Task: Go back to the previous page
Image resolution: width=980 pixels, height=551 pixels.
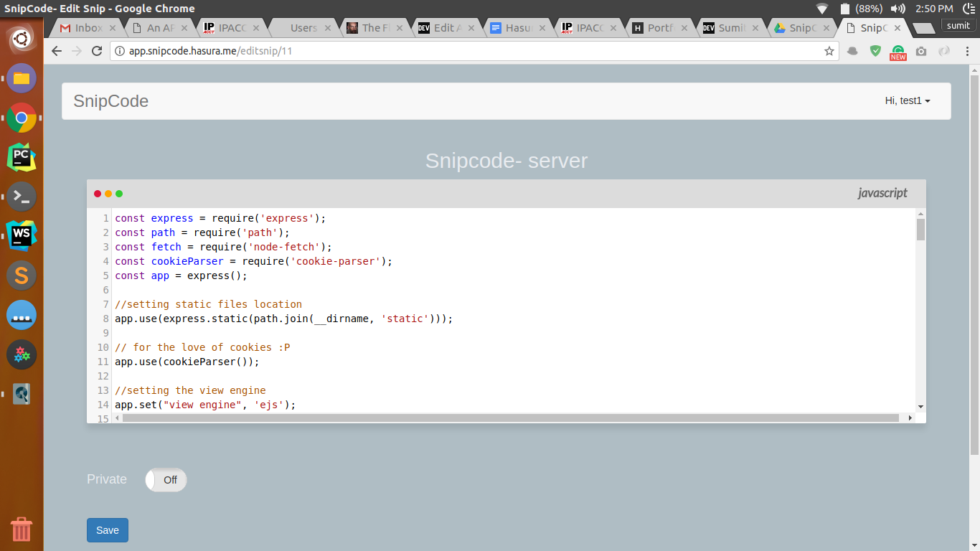Action: [57, 51]
